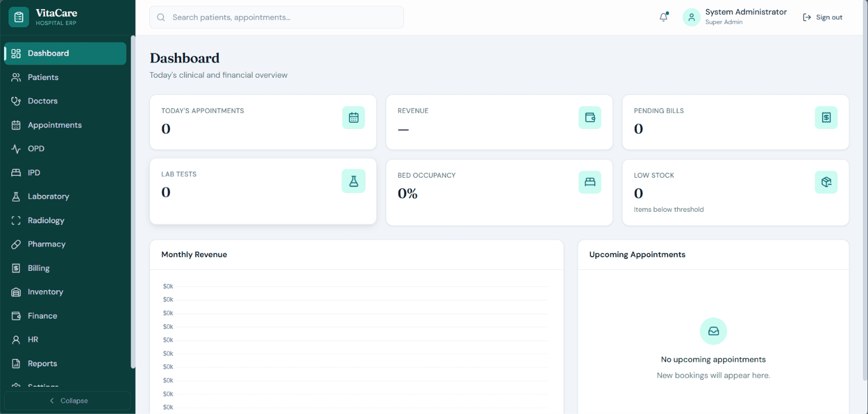Viewport: 868px width, 414px height.
Task: Click the 0% Bed Occupancy value
Action: (x=408, y=194)
